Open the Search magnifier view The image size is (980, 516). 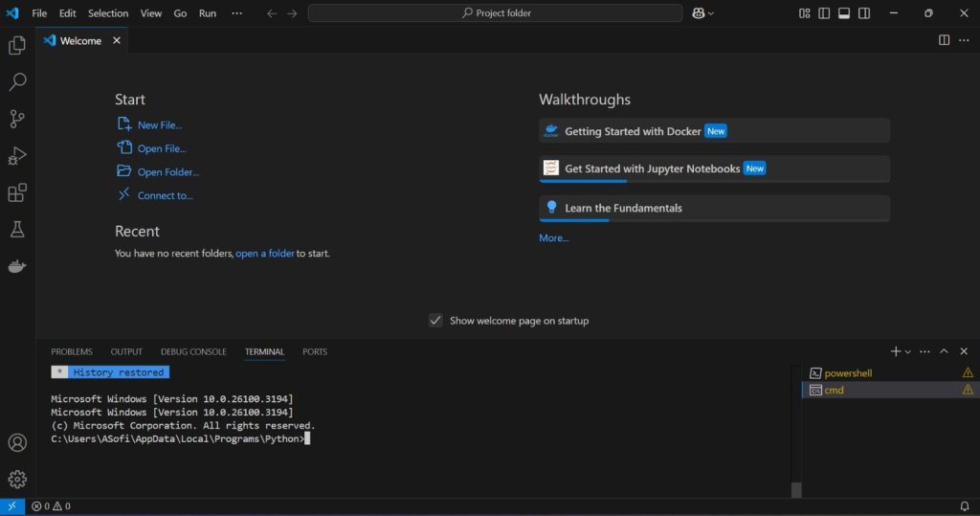pos(16,82)
